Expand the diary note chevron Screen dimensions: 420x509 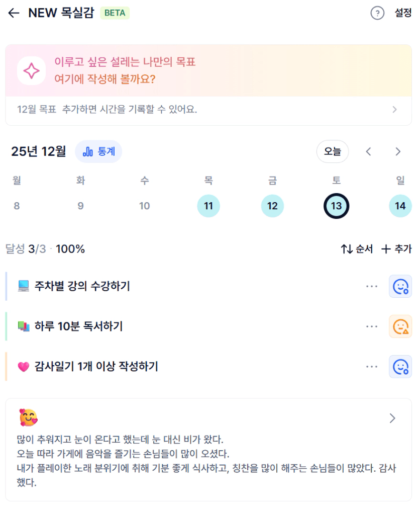pos(393,418)
